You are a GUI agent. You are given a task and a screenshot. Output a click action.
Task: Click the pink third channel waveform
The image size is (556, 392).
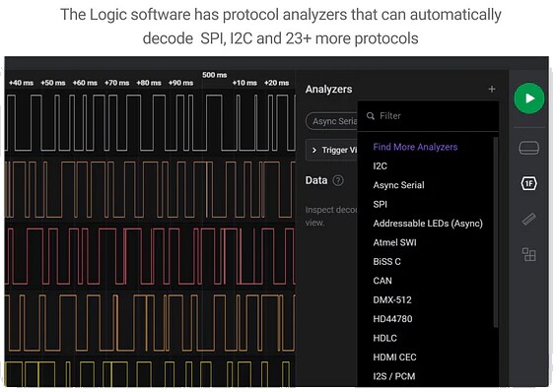tap(150, 256)
